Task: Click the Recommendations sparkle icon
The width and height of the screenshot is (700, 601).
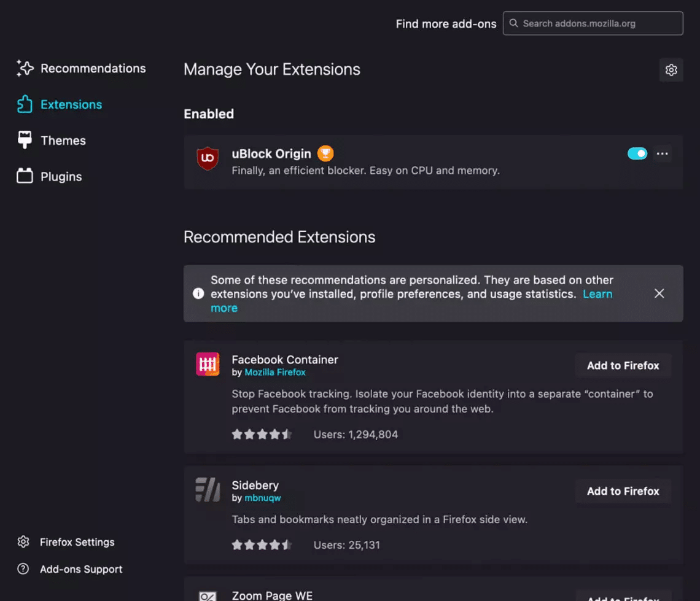Action: click(x=25, y=68)
